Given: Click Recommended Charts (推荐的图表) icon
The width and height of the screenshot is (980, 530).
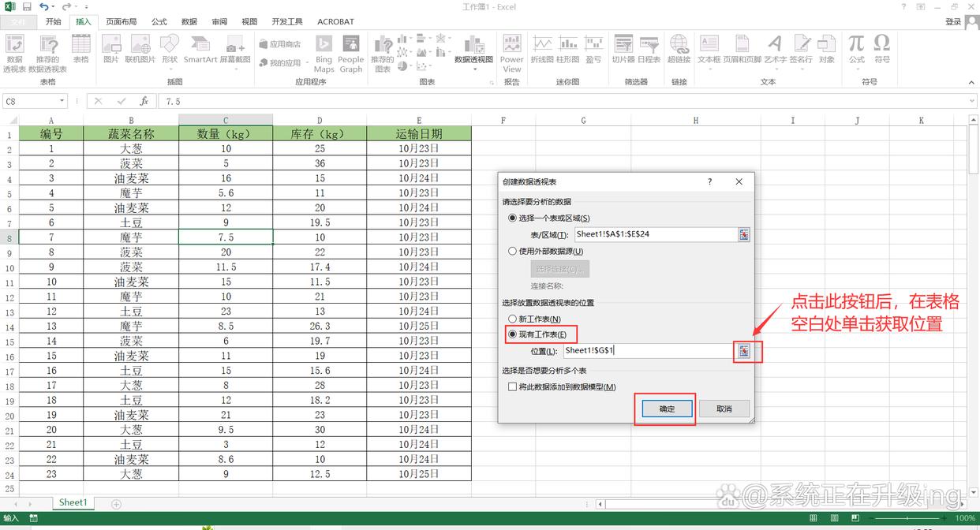Looking at the screenshot, I should coord(383,53).
